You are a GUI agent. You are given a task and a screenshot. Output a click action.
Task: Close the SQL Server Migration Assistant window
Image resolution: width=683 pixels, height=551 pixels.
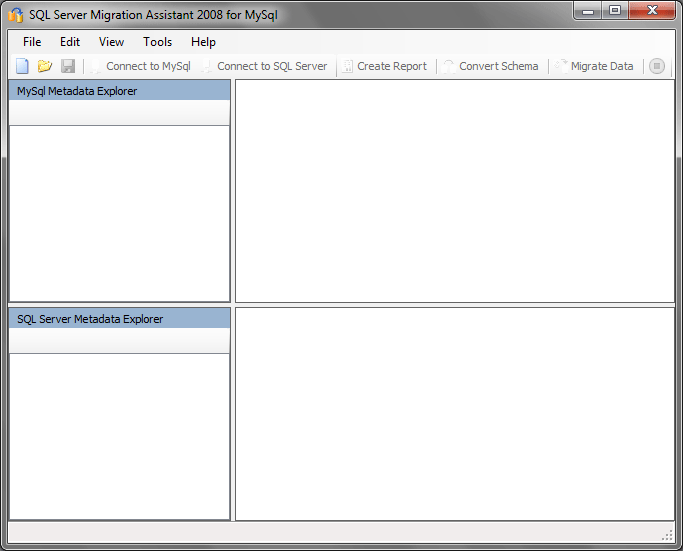tap(653, 11)
